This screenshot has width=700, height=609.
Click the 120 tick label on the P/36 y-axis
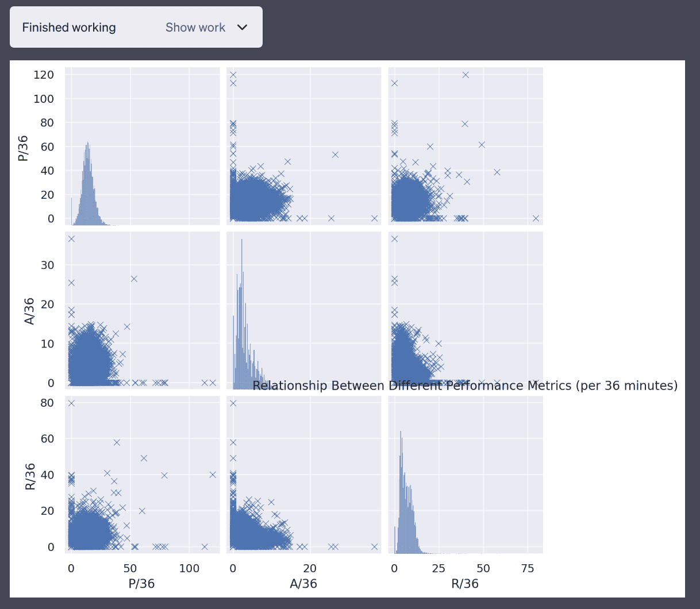click(x=43, y=75)
